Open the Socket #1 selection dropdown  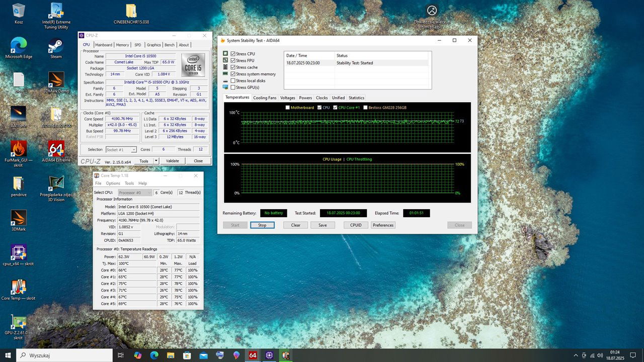[121, 150]
